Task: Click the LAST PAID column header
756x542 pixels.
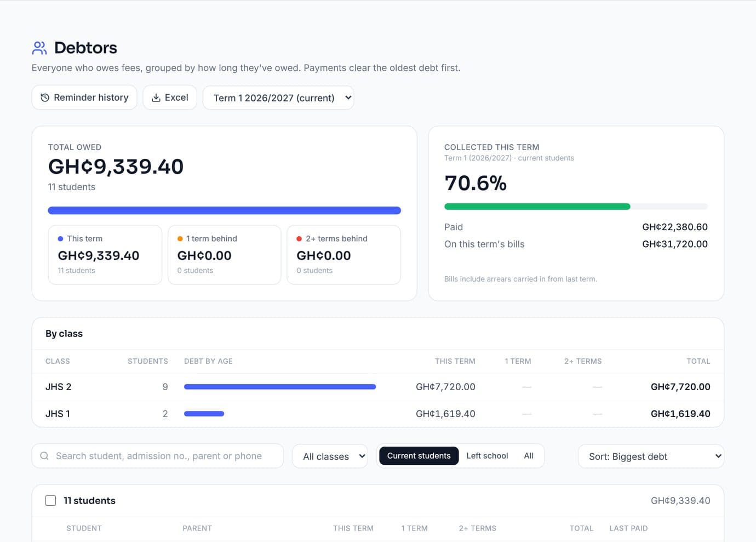Action: [x=628, y=528]
